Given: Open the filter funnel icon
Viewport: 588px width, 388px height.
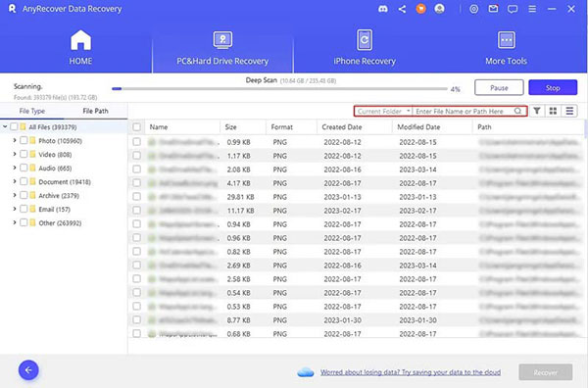Looking at the screenshot, I should tap(537, 111).
